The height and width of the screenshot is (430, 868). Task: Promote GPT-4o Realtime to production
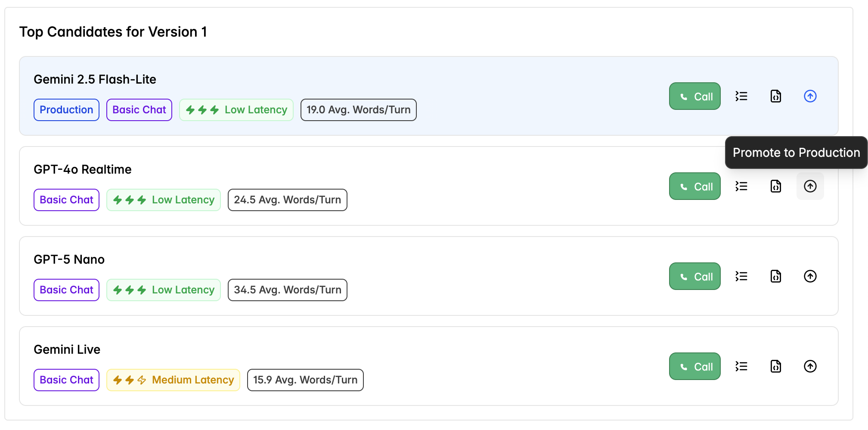coord(810,186)
